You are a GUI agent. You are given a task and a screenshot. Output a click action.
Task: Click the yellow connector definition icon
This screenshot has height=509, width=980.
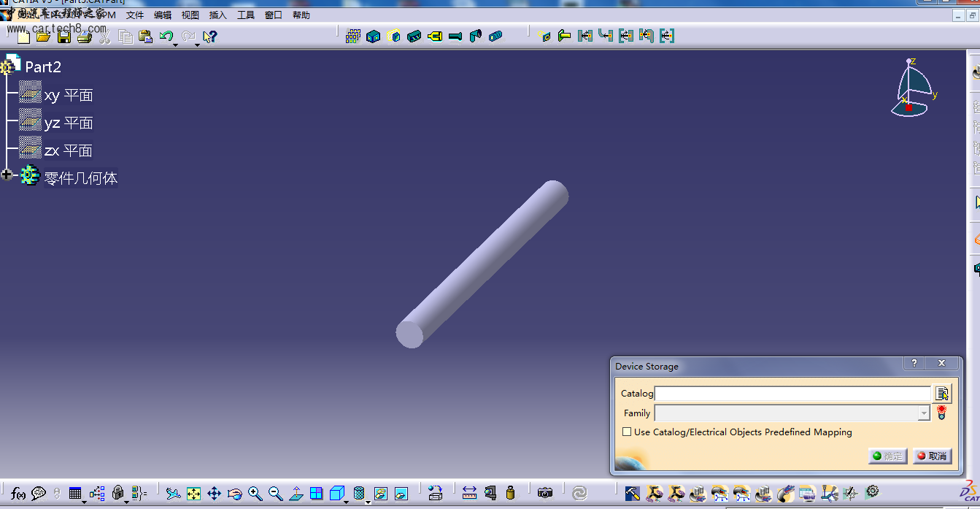(435, 35)
